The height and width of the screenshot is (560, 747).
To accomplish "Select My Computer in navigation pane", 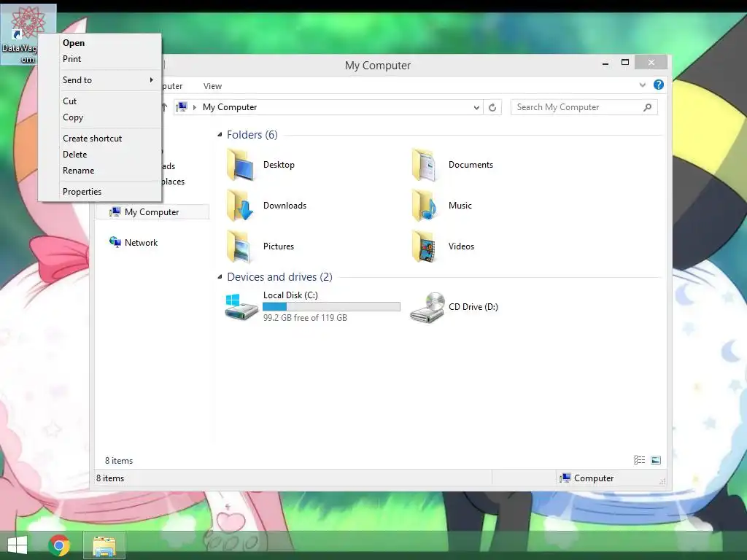I will (152, 212).
